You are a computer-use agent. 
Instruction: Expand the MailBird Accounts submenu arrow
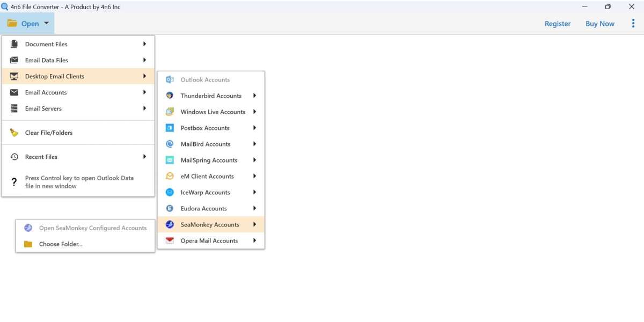[255, 144]
